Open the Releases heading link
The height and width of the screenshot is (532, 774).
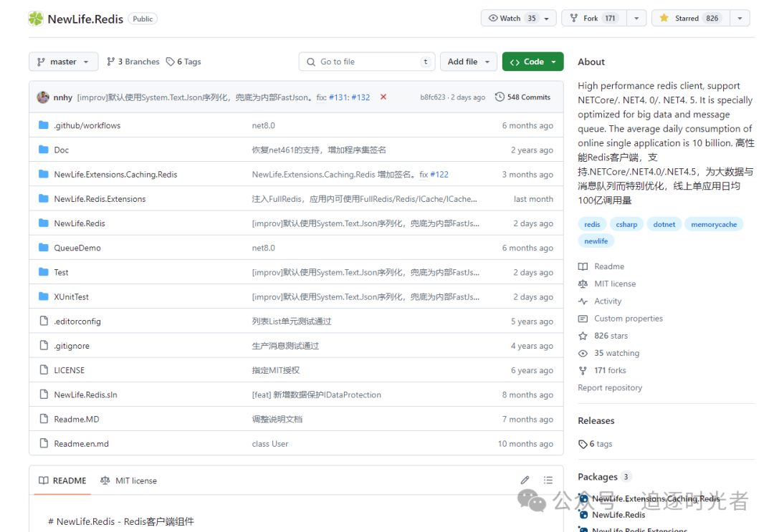pos(596,420)
